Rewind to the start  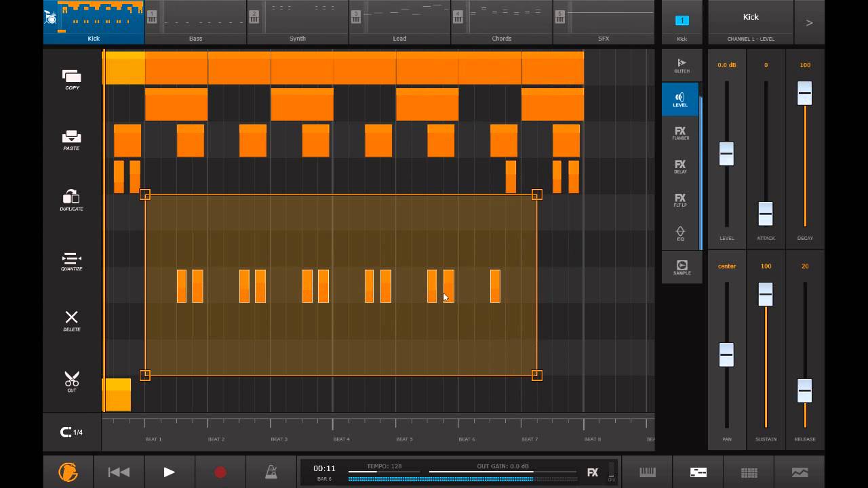pyautogui.click(x=119, y=472)
